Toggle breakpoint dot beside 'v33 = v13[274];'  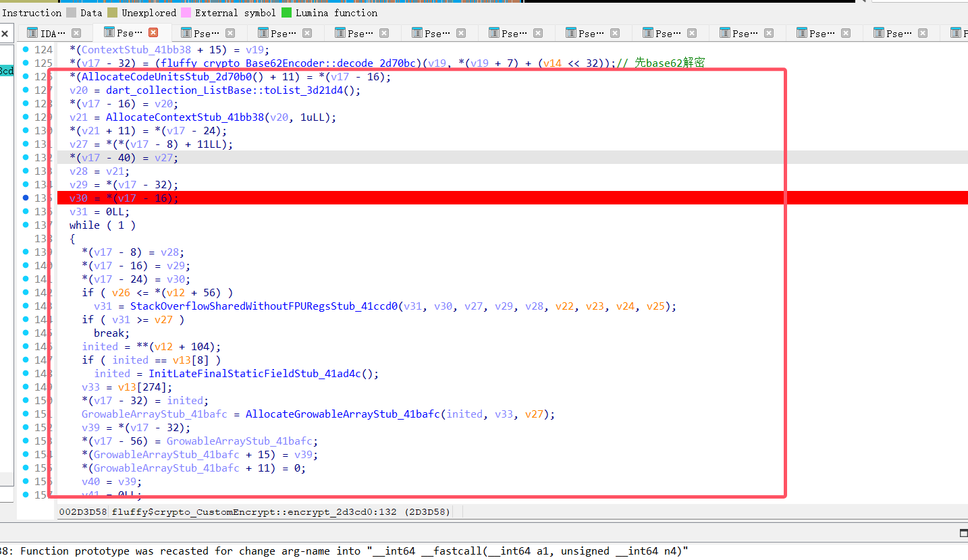point(26,387)
